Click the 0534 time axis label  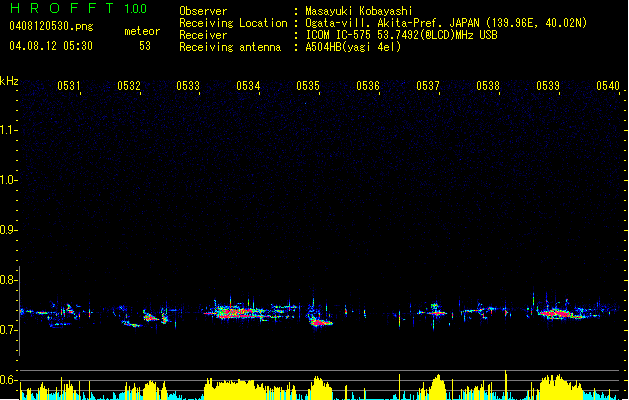[x=248, y=86]
